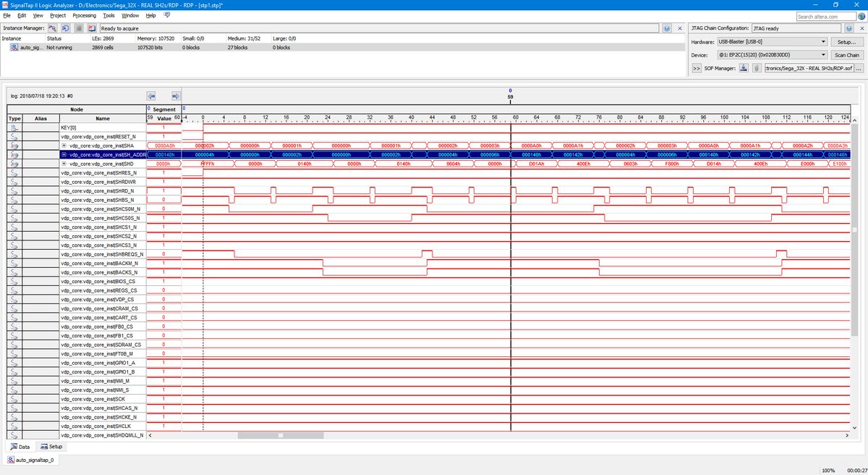Open the File menu
868x475 pixels.
8,14
